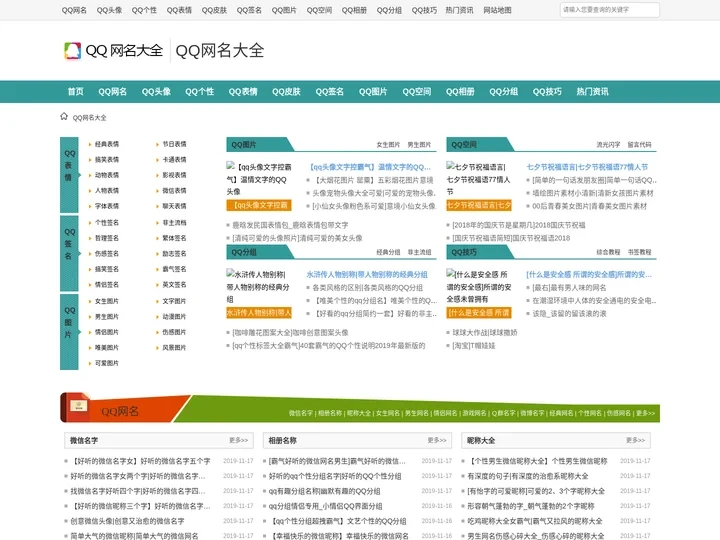Open QQ皮肤 in the teal nav bar

[x=286, y=91]
